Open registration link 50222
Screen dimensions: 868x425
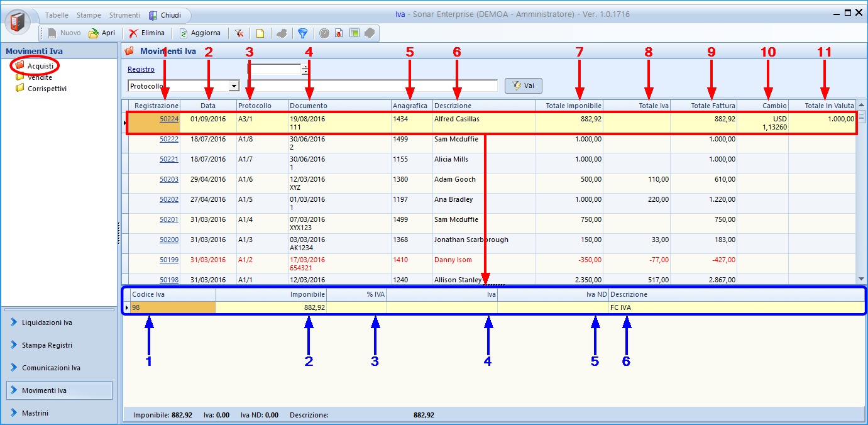pos(168,139)
